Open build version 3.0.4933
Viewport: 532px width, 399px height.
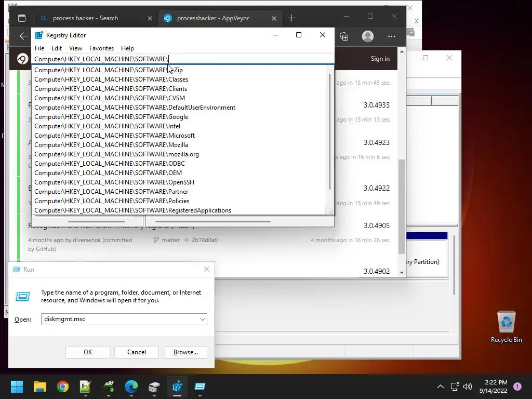click(x=377, y=105)
